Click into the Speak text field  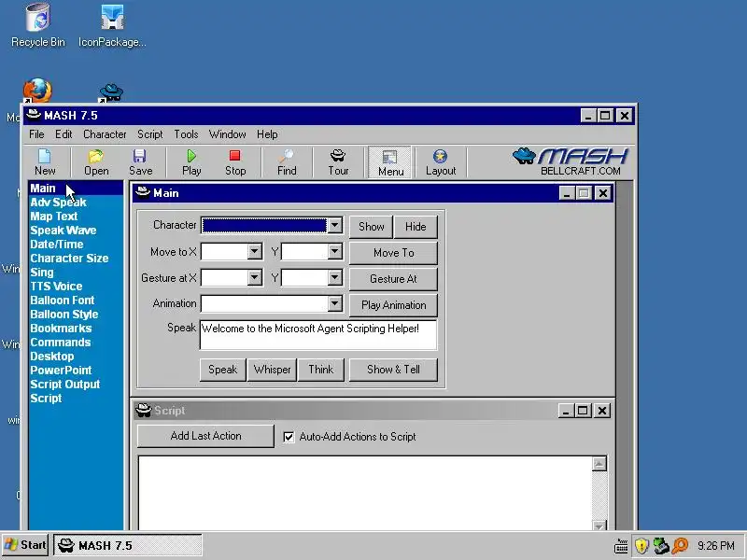coord(318,335)
